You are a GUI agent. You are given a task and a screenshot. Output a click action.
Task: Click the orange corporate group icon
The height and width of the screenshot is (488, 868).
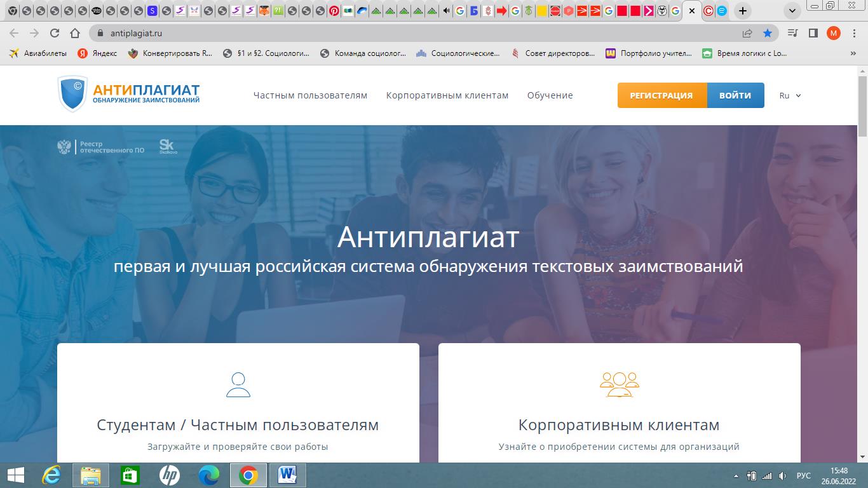click(620, 384)
